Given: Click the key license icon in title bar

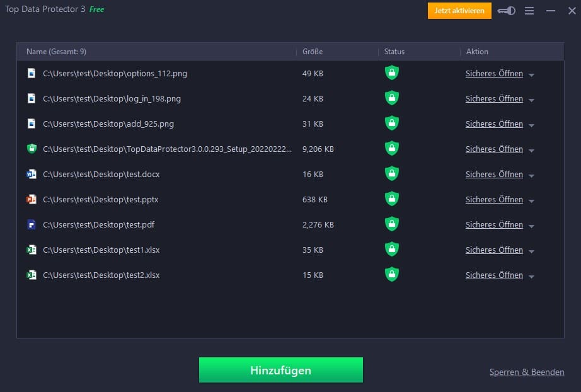Looking at the screenshot, I should point(507,11).
